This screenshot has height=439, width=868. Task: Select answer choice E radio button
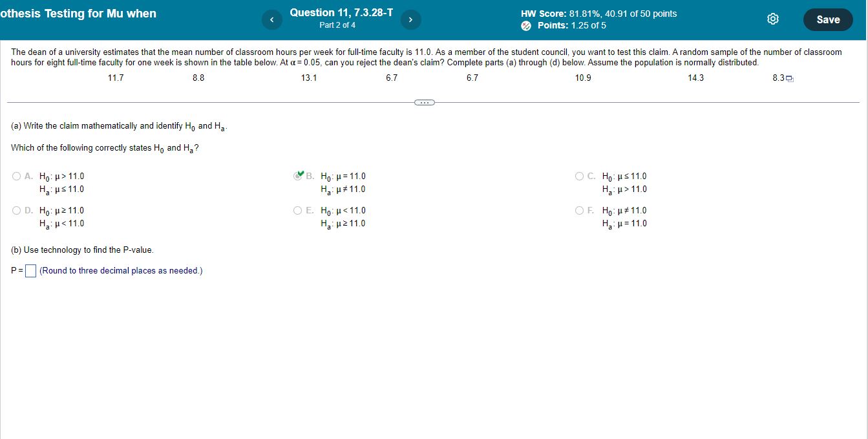coord(297,209)
